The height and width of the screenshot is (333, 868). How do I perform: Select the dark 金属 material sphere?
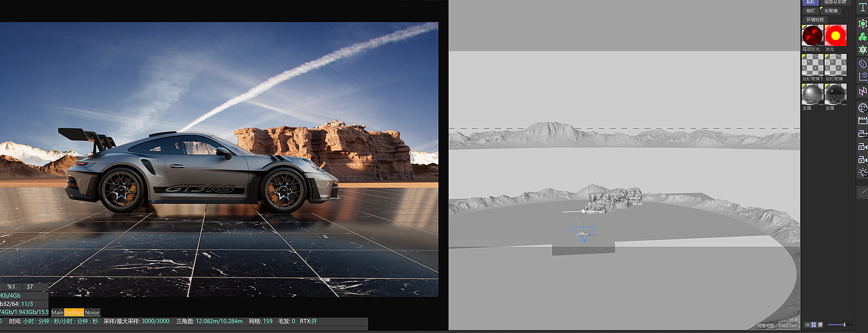(835, 94)
